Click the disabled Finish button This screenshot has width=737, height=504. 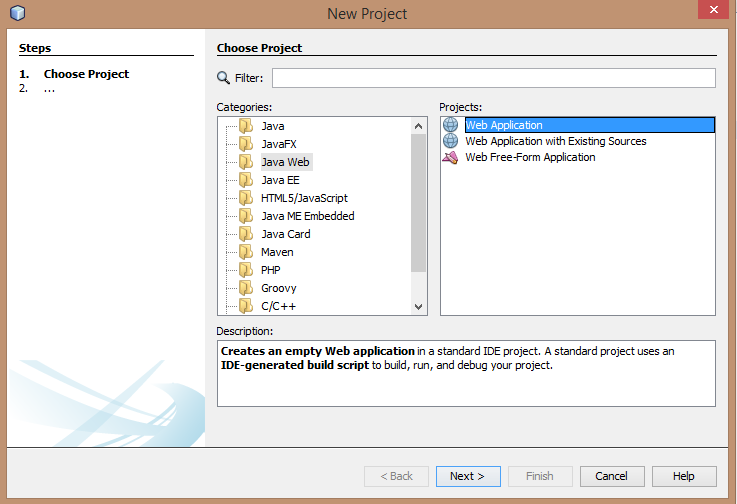coord(540,476)
